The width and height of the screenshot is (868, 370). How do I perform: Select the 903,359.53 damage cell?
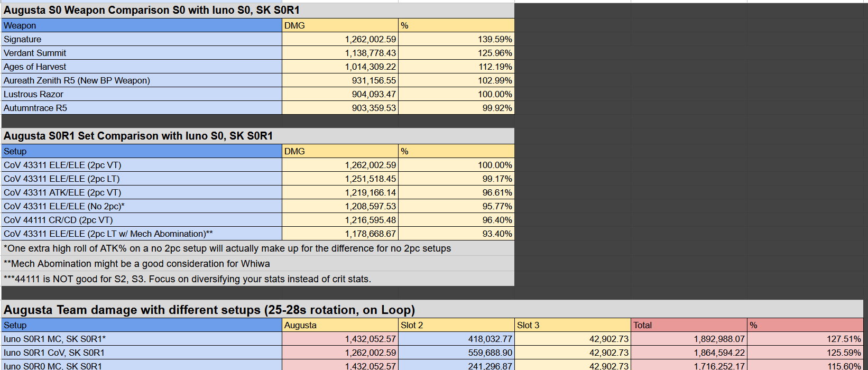coord(340,108)
